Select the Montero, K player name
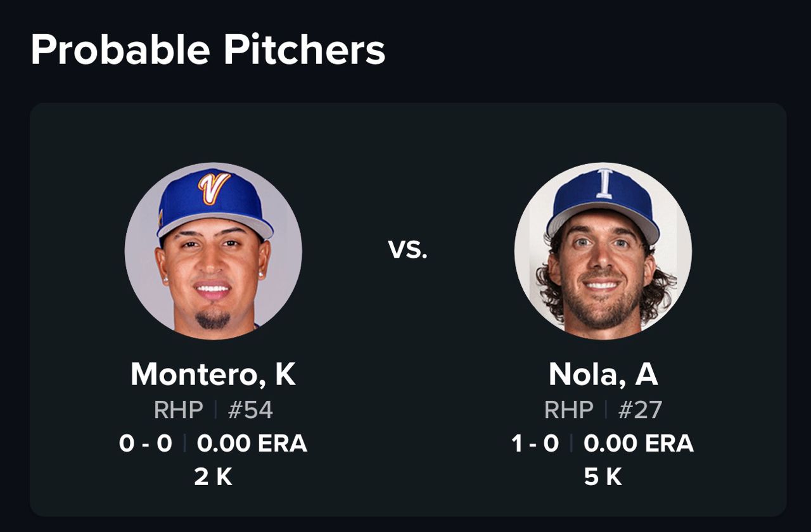This screenshot has width=811, height=532. [213, 374]
